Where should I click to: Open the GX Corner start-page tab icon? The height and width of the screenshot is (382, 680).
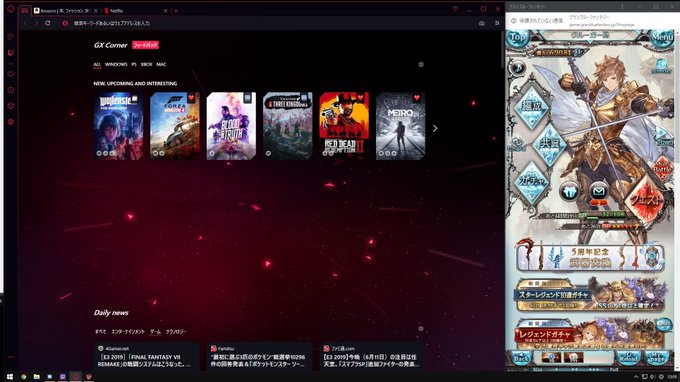coord(25,10)
